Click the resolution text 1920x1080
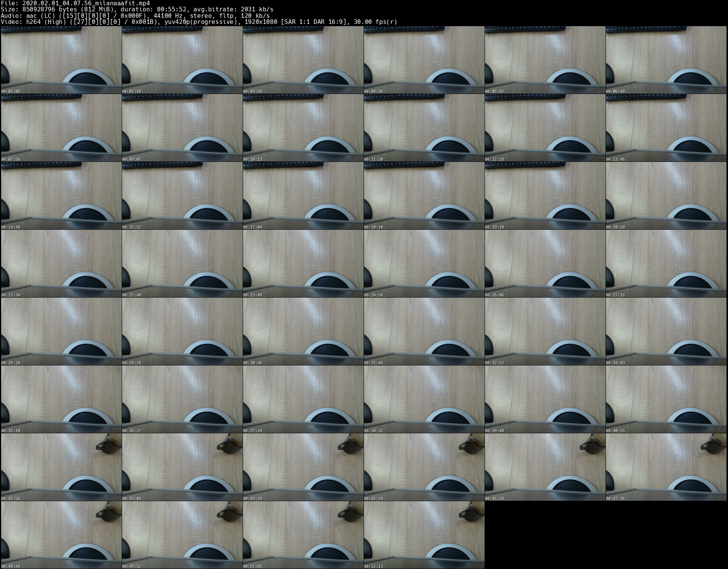Screen dimensions: 728x569 point(261,22)
